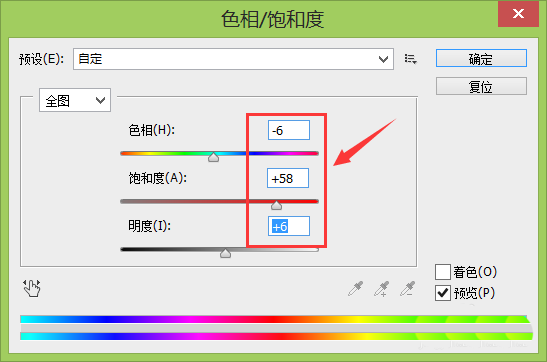Click the 明度(I): label

pos(149,226)
